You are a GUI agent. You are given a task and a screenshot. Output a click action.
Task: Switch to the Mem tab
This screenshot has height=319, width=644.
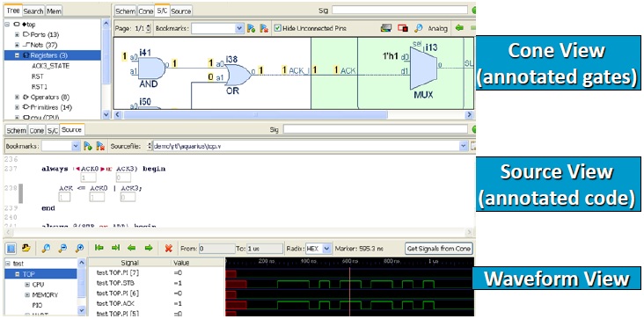pos(54,11)
